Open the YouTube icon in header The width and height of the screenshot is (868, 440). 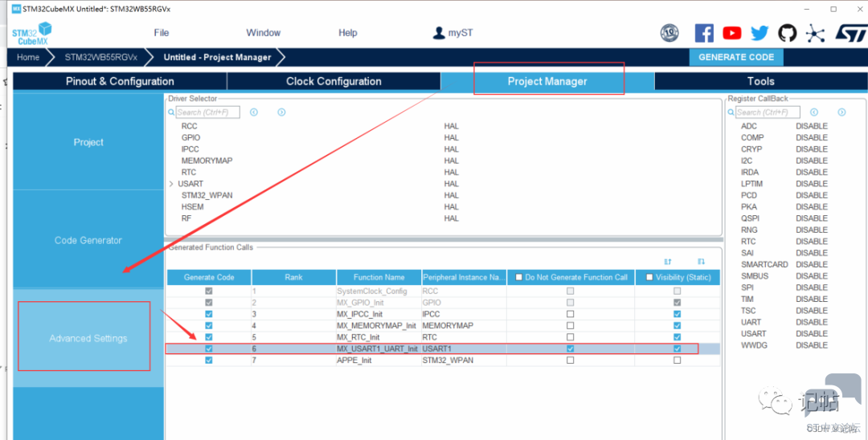tap(732, 33)
